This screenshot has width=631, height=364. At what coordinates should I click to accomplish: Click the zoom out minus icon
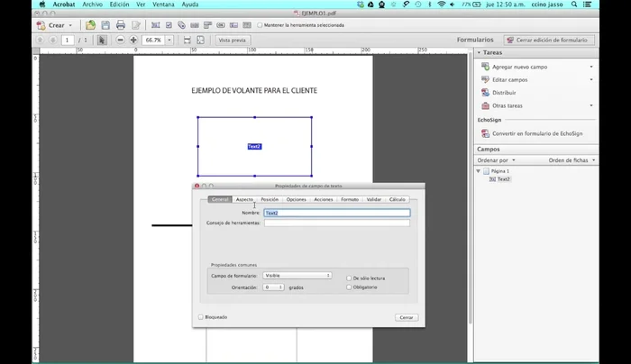(120, 41)
